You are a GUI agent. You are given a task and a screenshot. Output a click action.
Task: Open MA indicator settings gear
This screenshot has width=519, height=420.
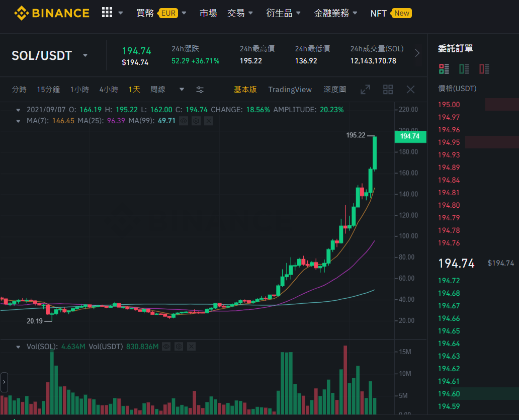[196, 121]
